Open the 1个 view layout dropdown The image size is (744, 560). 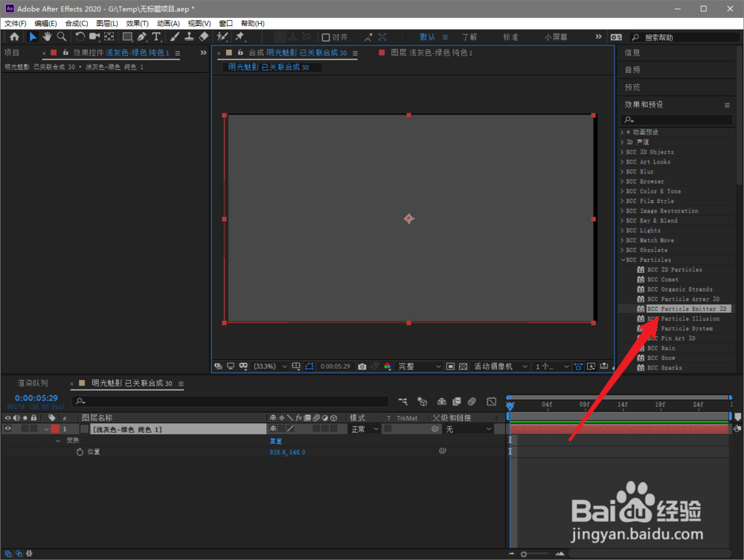552,367
